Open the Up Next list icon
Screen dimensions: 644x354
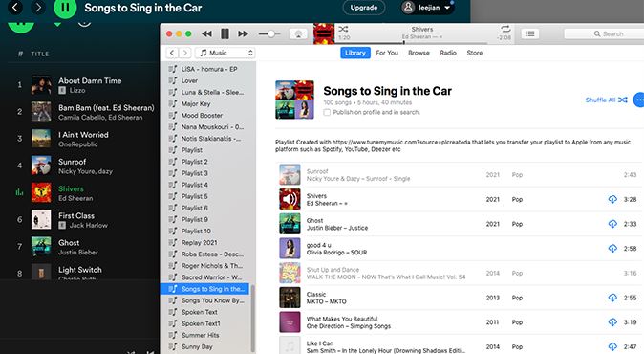(x=530, y=33)
